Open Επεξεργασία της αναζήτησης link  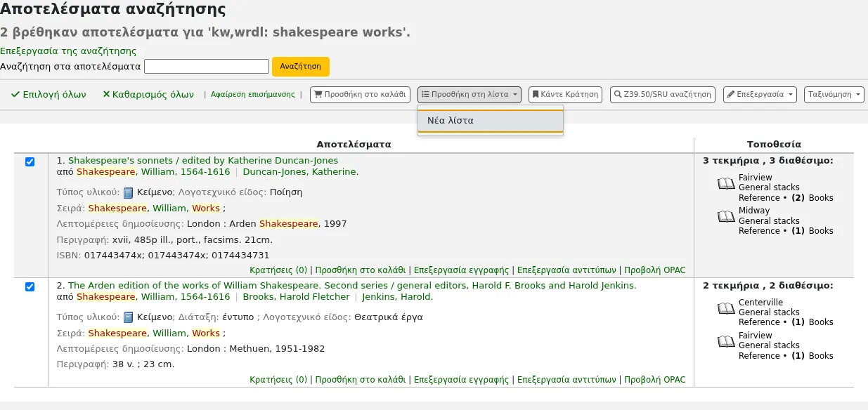point(68,51)
